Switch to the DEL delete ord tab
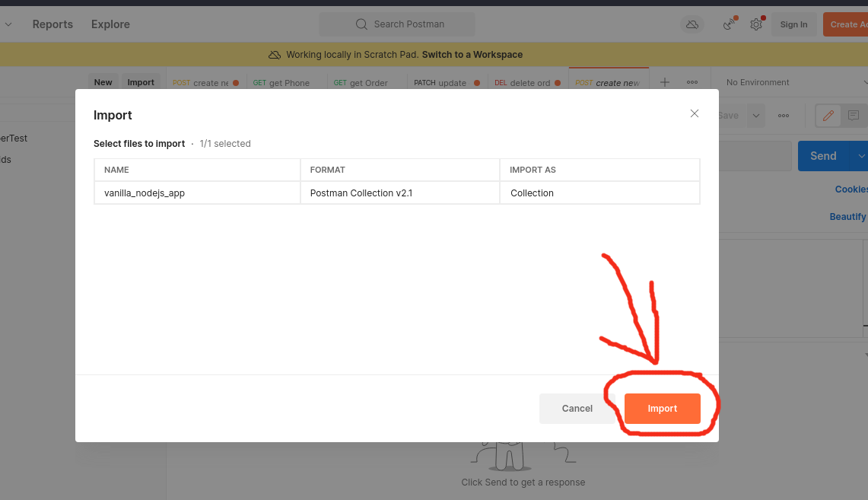The image size is (868, 500). click(x=527, y=82)
